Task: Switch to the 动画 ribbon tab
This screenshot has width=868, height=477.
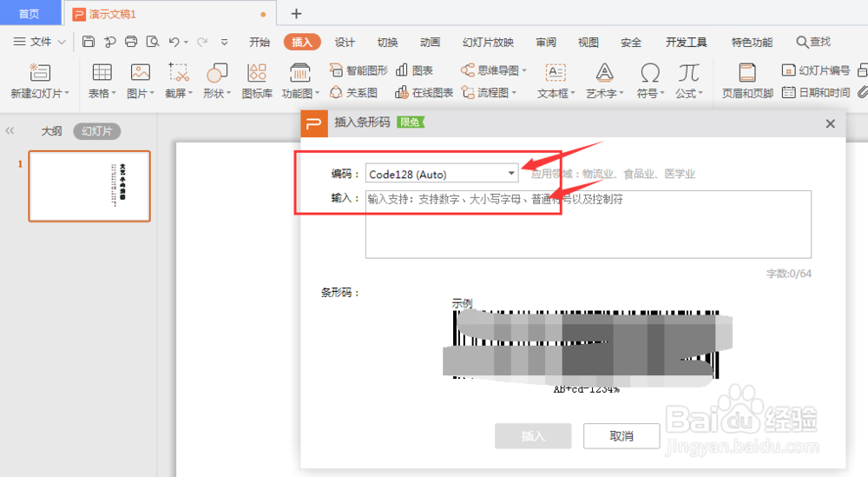Action: coord(431,42)
